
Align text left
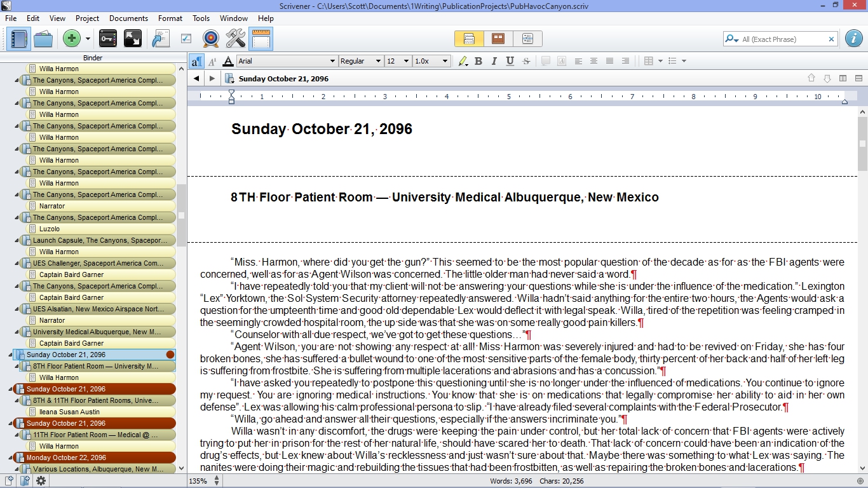578,61
